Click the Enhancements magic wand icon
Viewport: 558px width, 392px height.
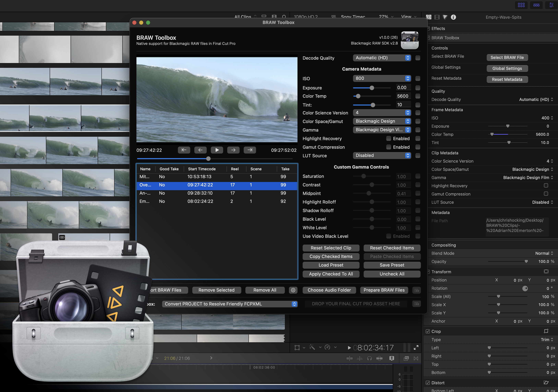click(x=312, y=347)
